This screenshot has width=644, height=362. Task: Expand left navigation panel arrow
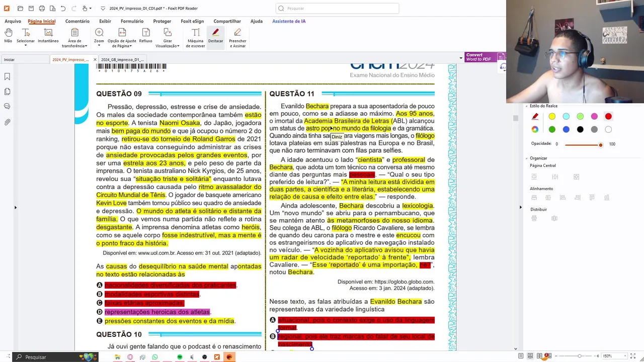tap(15, 207)
